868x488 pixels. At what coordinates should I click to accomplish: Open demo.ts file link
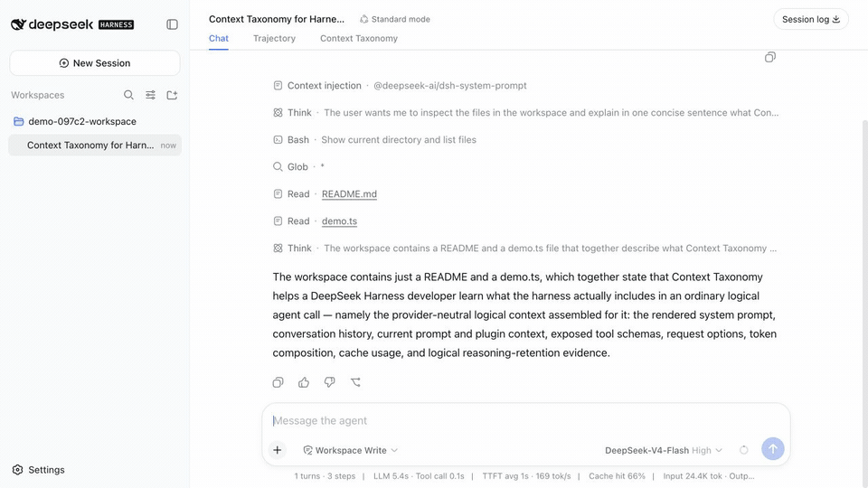pyautogui.click(x=339, y=221)
